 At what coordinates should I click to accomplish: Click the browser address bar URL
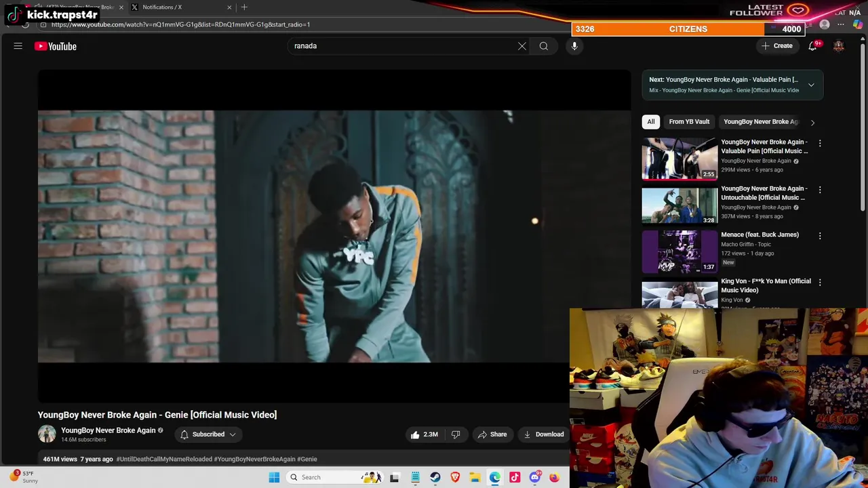(x=180, y=25)
